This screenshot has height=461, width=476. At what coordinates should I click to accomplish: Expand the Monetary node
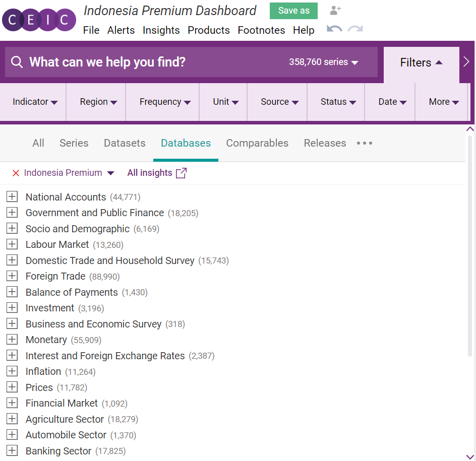[12, 340]
